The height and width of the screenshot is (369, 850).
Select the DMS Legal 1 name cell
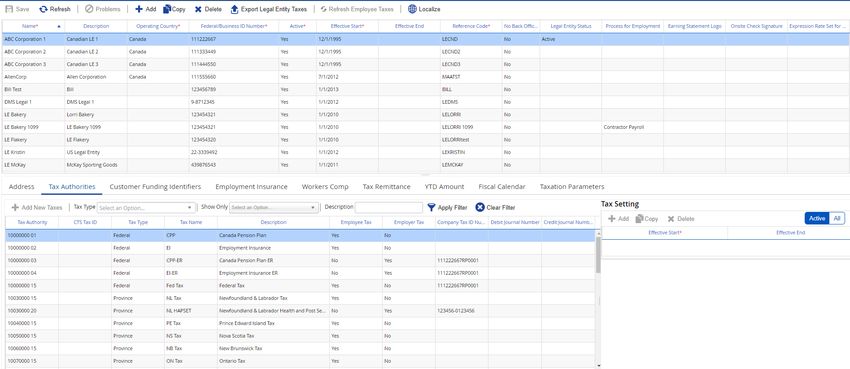coord(33,102)
